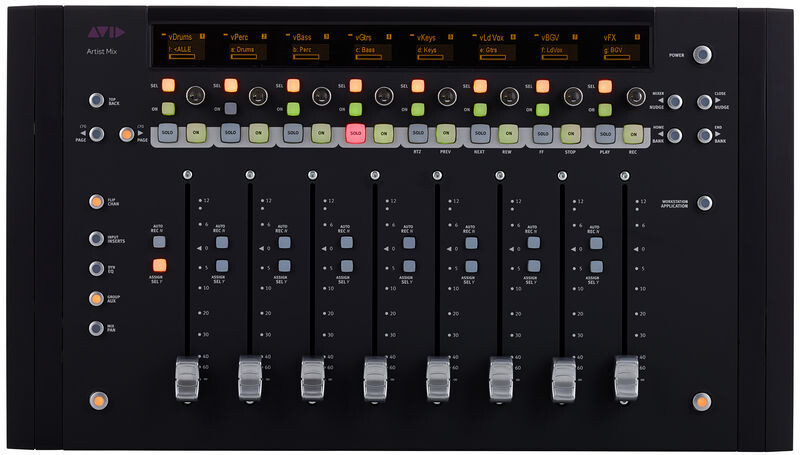Click the 'f: LdVox' entry under vBGV
800x455 pixels.
[x=554, y=50]
